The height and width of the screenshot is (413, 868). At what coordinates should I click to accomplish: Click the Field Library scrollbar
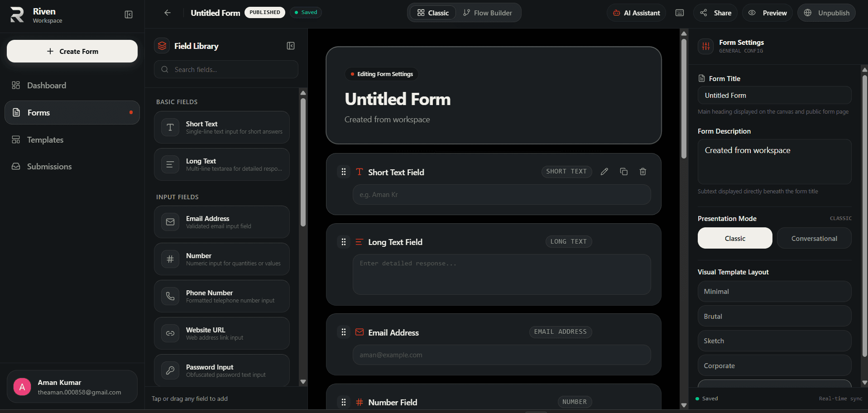pyautogui.click(x=303, y=162)
